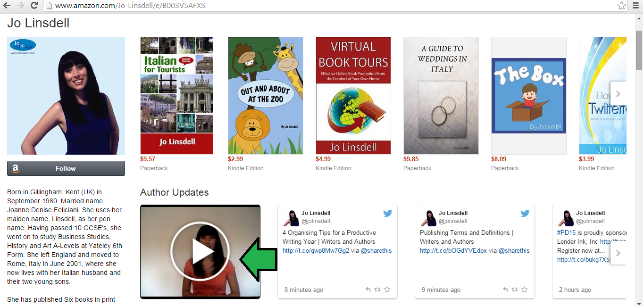Image resolution: width=644 pixels, height=306 pixels.
Task: Open the Chrome hamburger menu
Action: pyautogui.click(x=636, y=6)
